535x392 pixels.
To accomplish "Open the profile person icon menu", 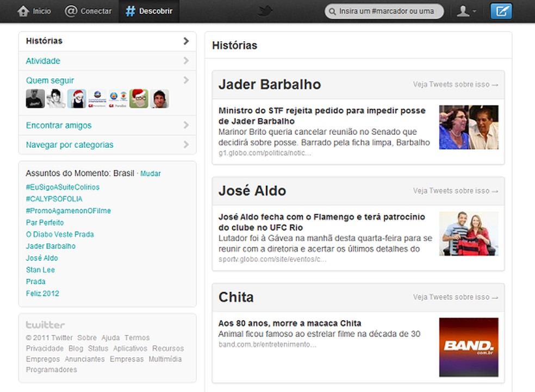I will click(x=462, y=10).
